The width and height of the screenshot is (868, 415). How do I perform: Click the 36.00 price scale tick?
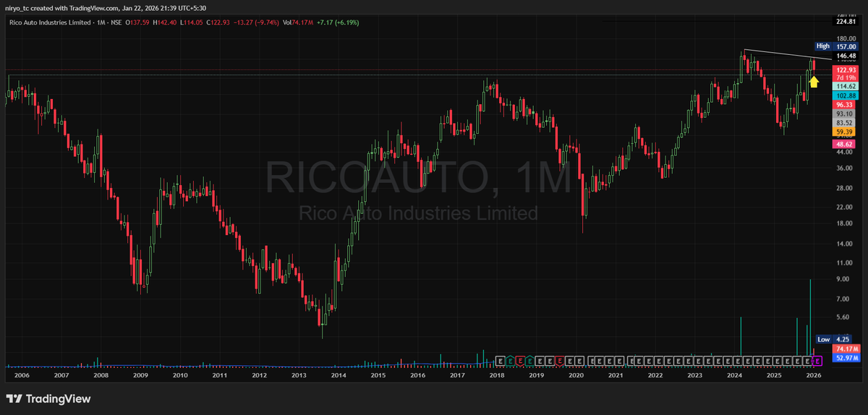pyautogui.click(x=844, y=168)
